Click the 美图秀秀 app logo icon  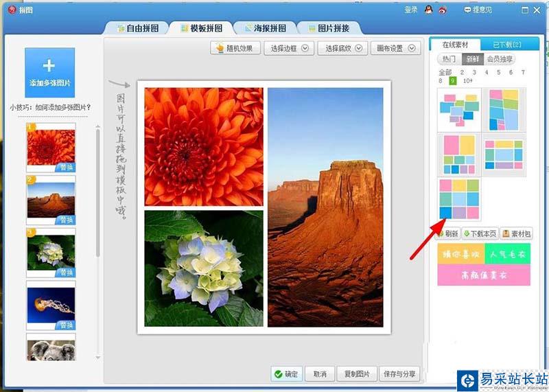point(12,10)
